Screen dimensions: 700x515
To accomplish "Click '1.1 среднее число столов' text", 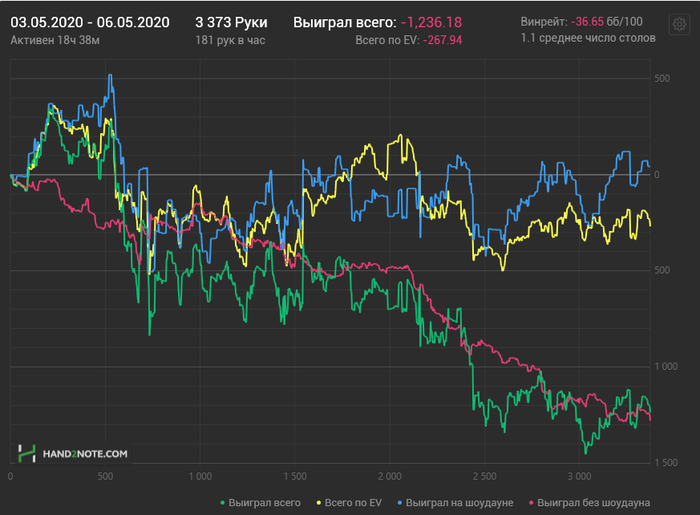I will (588, 38).
